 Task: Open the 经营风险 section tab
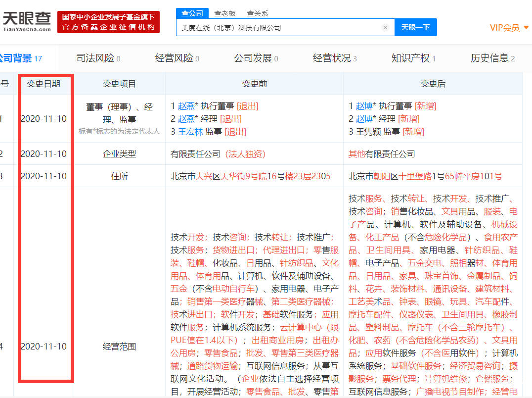pos(177,58)
